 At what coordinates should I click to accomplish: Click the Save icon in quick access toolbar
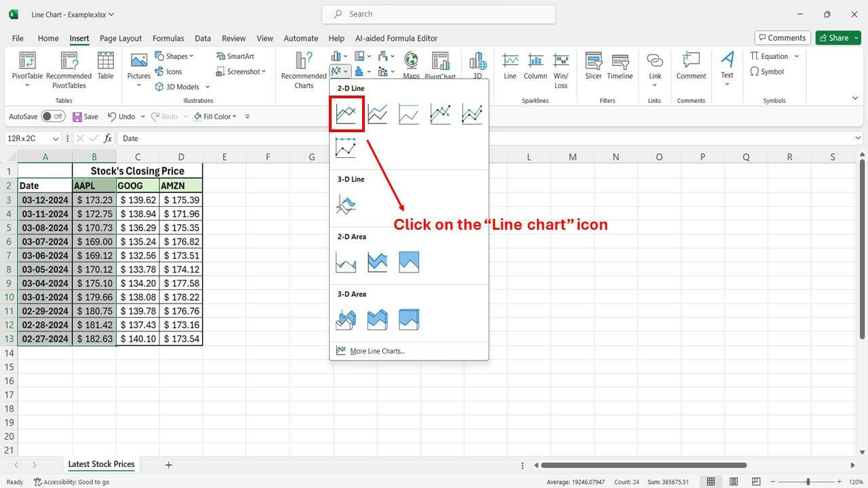85,117
